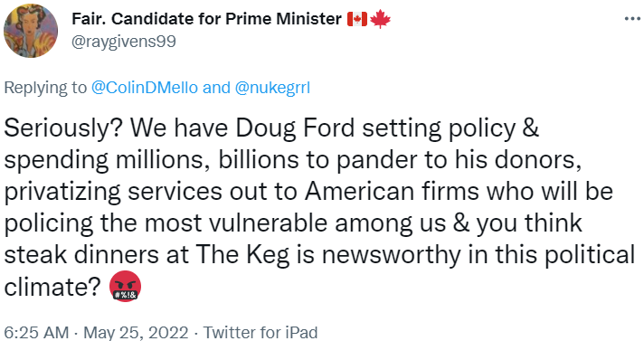Viewport: 644px width, 341px height.
Task: Click the word 'Seriously?' in the tweet
Action: coord(63,128)
